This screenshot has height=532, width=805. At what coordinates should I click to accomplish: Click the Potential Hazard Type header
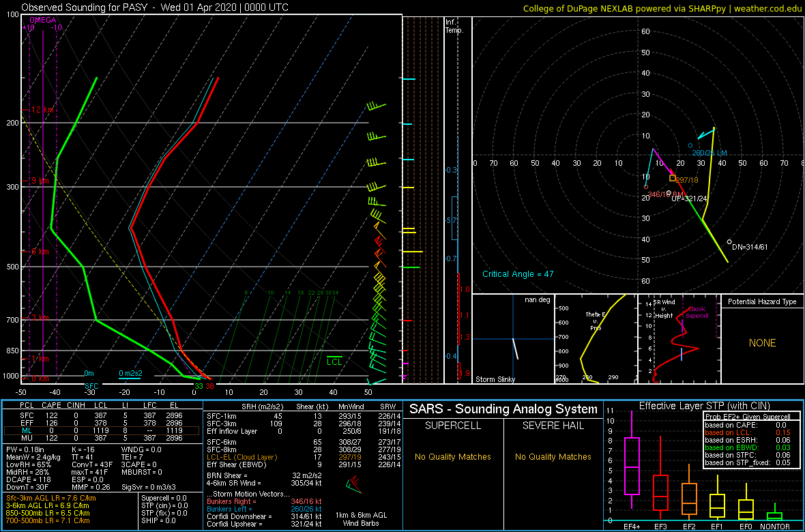click(x=762, y=301)
